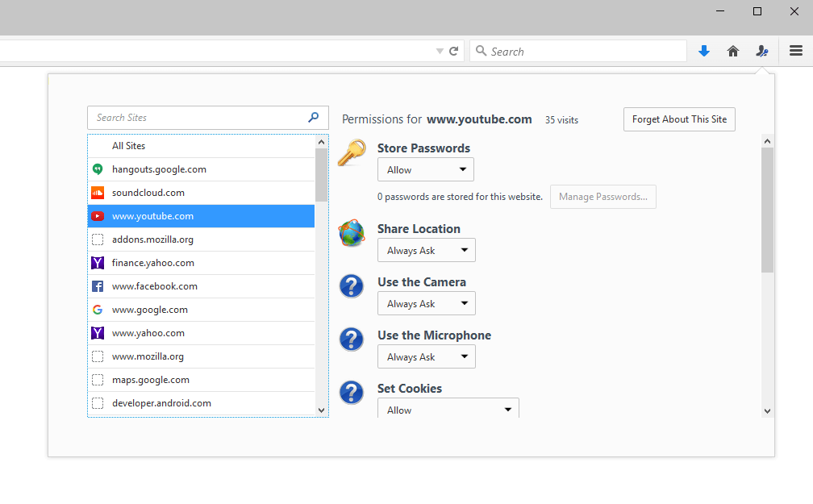
Task: Select All Sites in the list
Action: [x=201, y=146]
